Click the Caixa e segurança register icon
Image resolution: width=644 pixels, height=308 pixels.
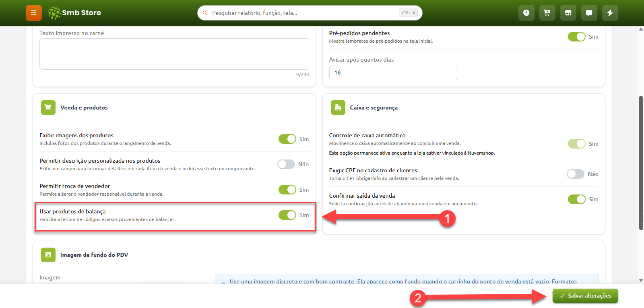click(338, 107)
